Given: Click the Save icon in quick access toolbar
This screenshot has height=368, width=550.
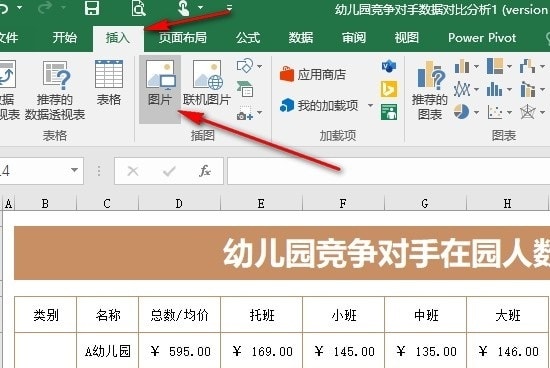Looking at the screenshot, I should 92,8.
